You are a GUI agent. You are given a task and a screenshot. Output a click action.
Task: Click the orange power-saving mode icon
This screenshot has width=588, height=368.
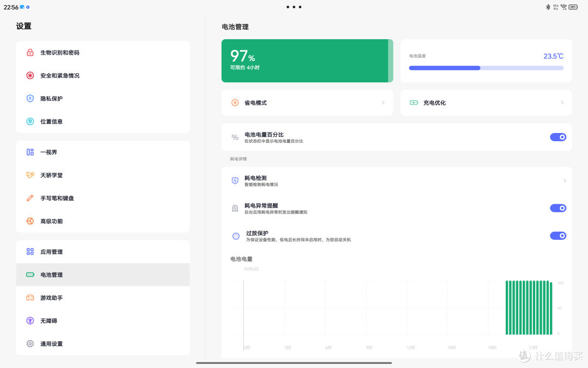(235, 102)
